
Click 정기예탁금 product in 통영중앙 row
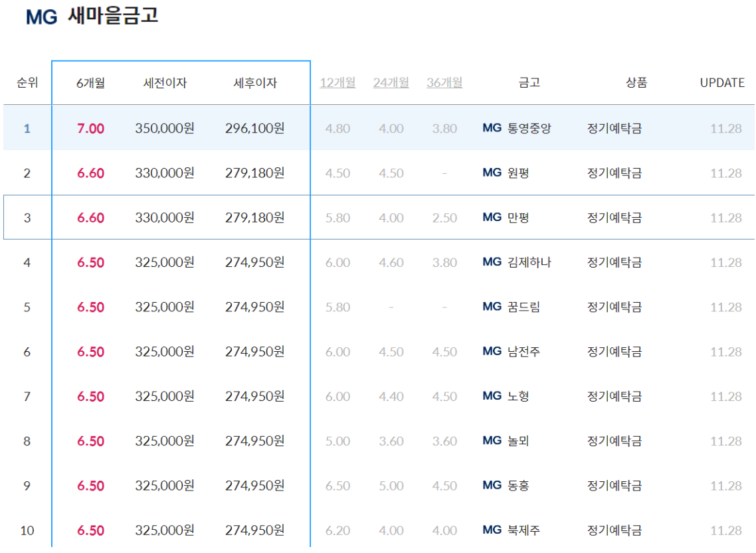coord(614,128)
